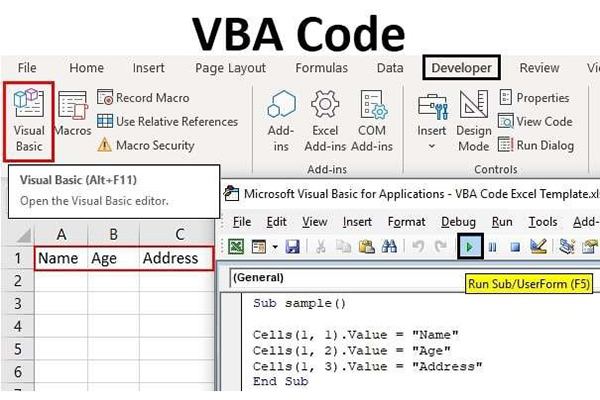Open VBA editor Format menu
Image resolution: width=600 pixels, height=400 pixels.
(406, 222)
